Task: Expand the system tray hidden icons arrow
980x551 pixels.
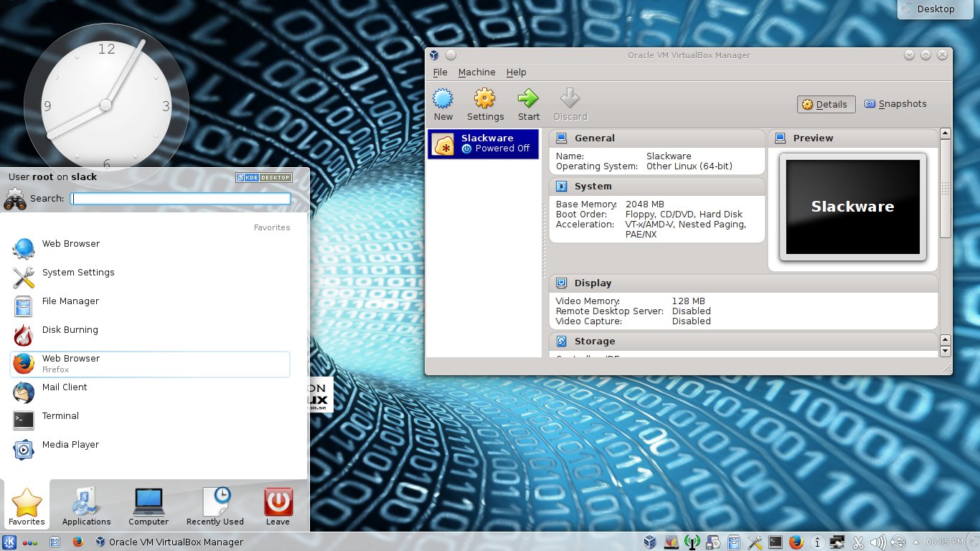Action: click(x=916, y=542)
